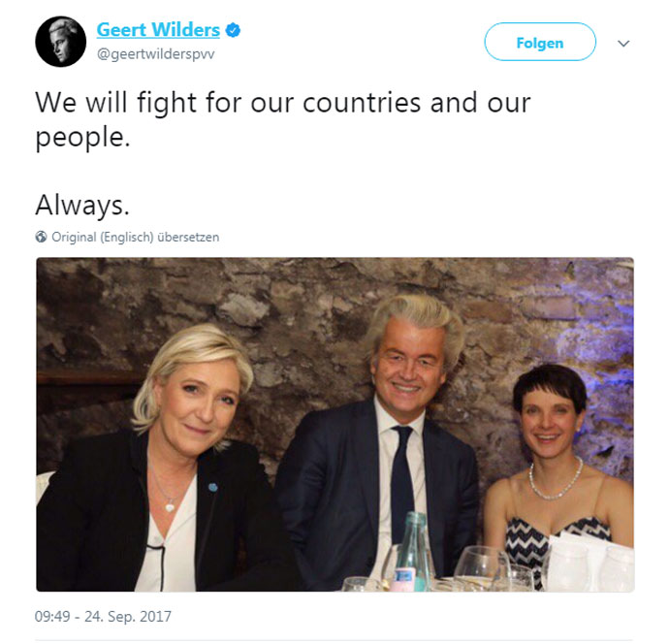Click the globe icon beside translation link
Screen dimensions: 669x644
point(41,237)
